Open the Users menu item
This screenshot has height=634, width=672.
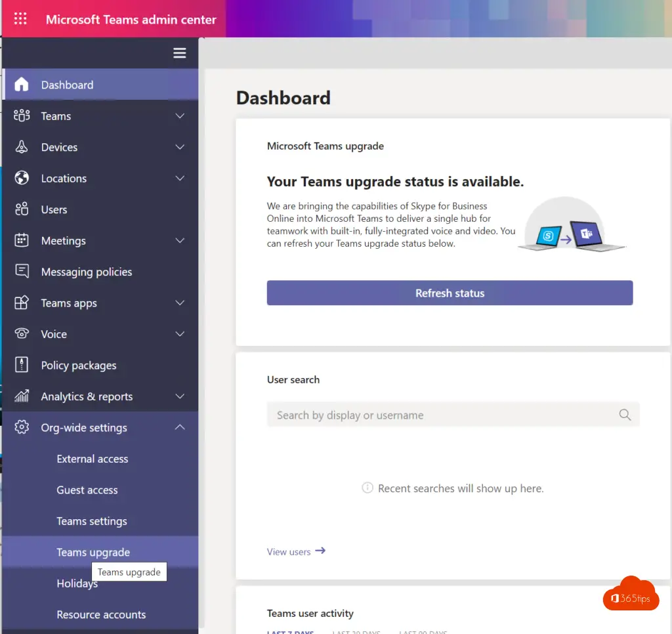pos(100,209)
